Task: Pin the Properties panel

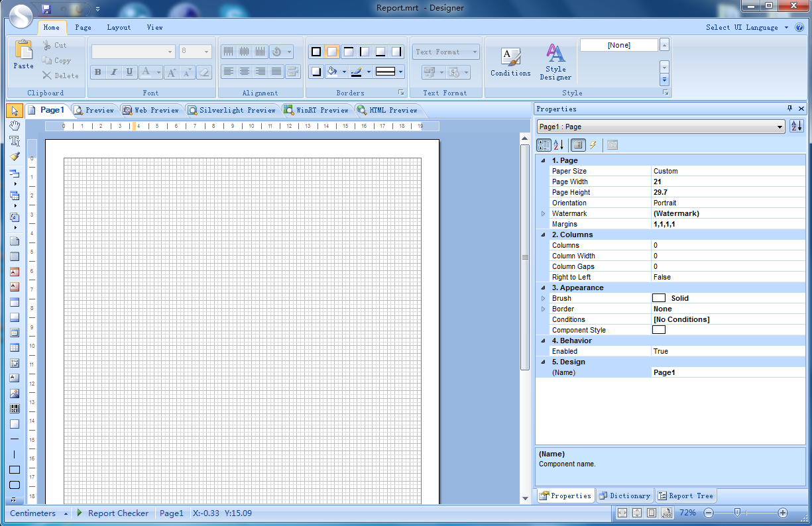Action: click(x=790, y=109)
